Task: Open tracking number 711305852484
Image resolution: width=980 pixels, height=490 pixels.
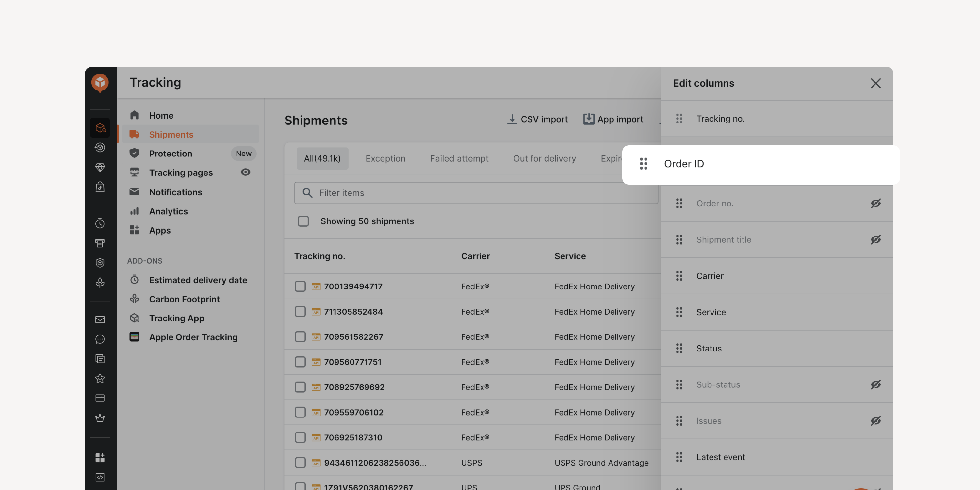Action: [x=353, y=312]
